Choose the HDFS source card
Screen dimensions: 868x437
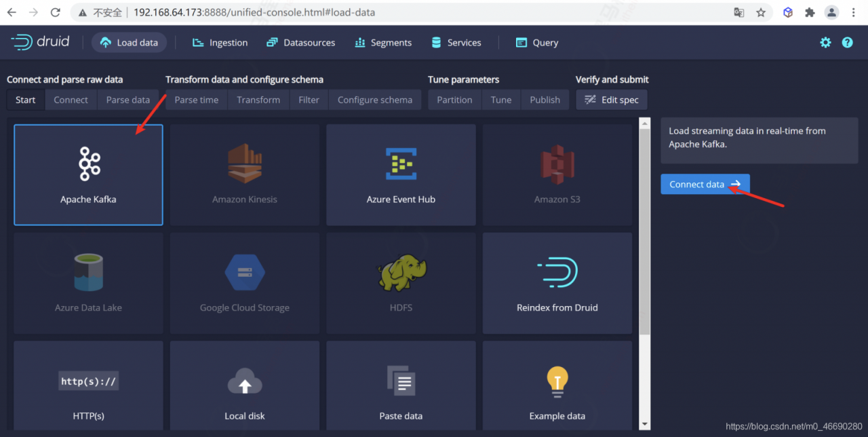[401, 283]
